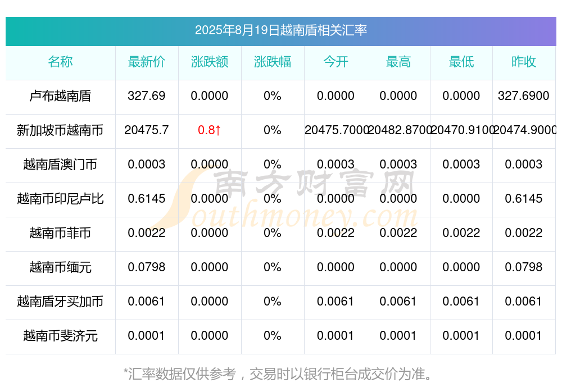This screenshot has height=392, width=562.
Task: Click the 越南盾澳门币 row name
Action: tap(60, 165)
